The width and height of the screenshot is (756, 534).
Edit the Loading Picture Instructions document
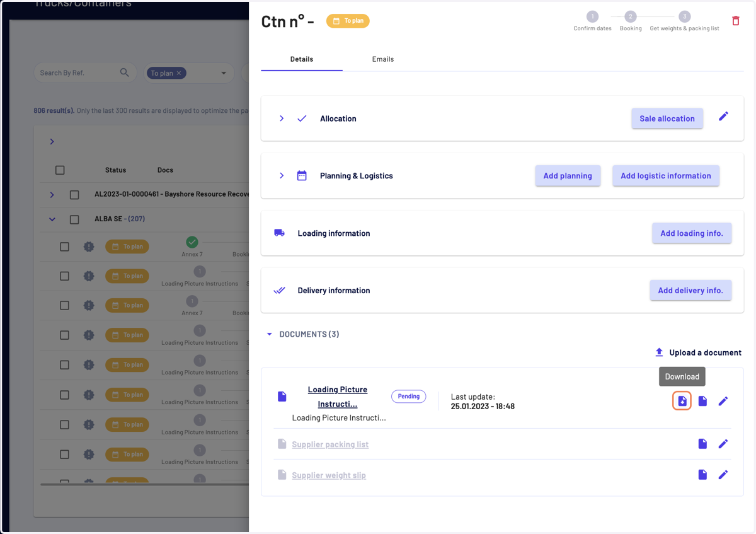pyautogui.click(x=723, y=401)
